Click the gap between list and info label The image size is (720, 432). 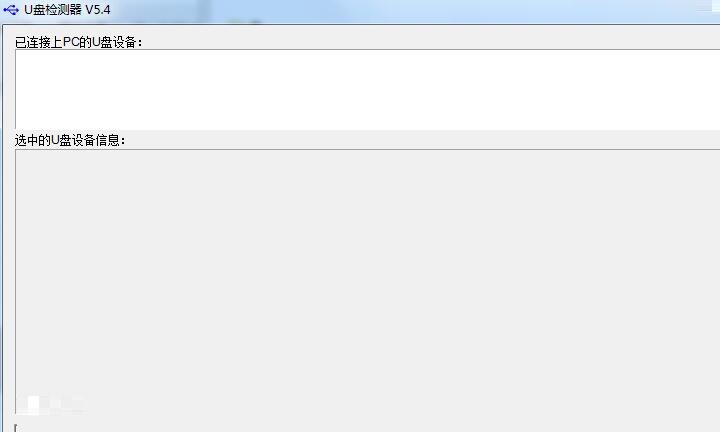click(x=367, y=132)
